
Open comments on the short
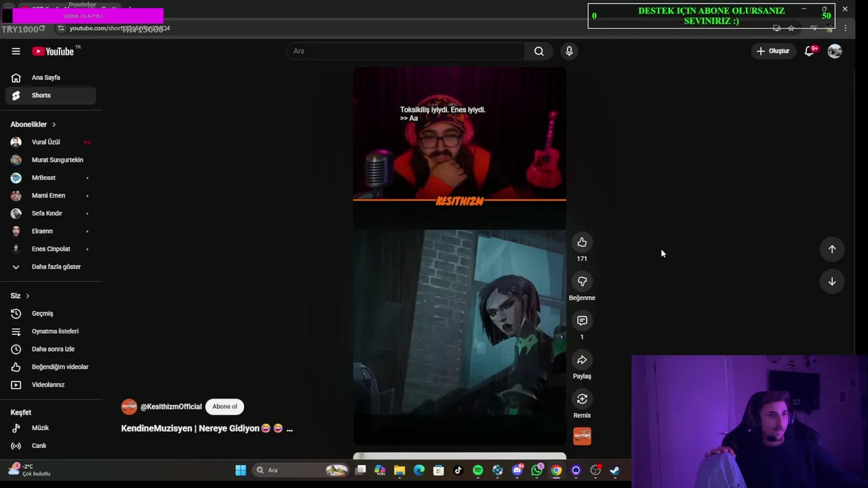pos(582,321)
